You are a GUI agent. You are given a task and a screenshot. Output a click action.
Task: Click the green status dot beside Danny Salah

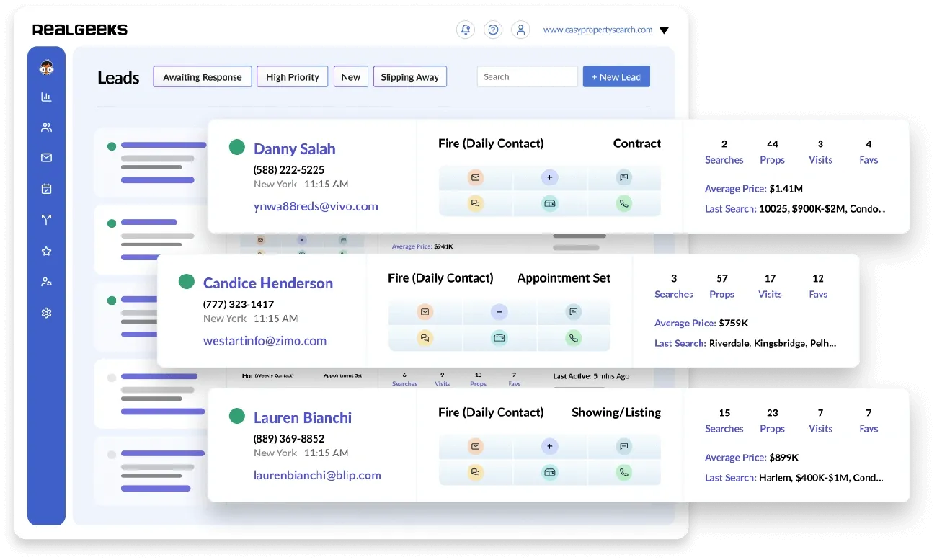236,147
